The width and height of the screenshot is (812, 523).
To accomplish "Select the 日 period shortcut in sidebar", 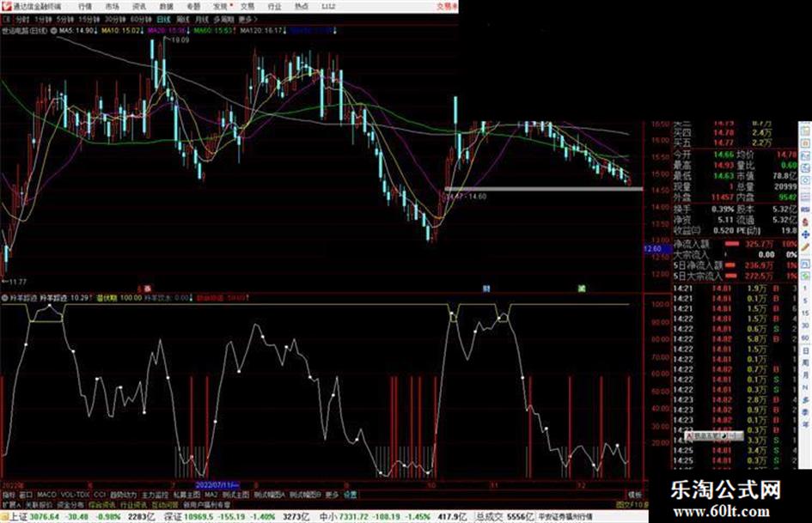I will pos(805,350).
